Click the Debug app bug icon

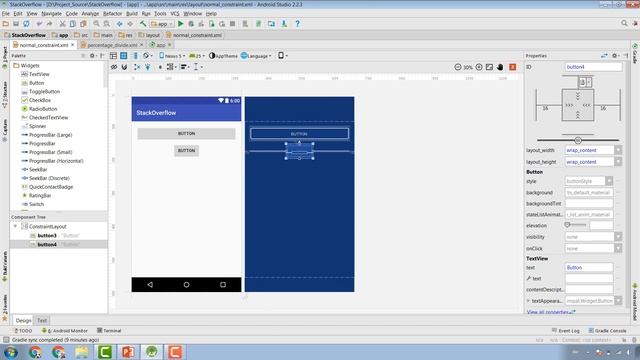tap(191, 24)
